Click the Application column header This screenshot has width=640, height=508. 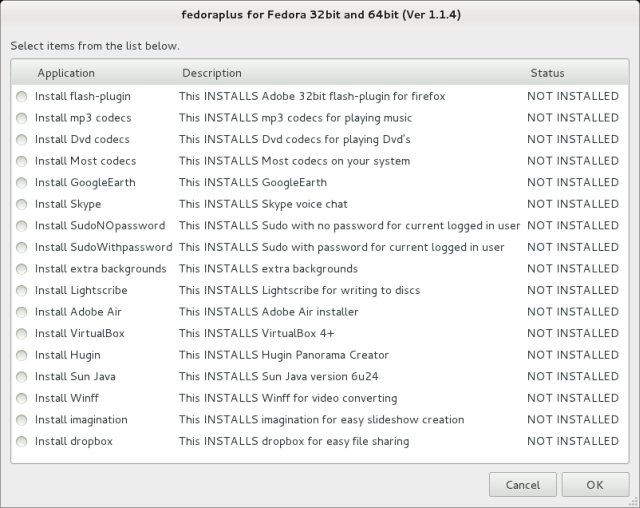[x=66, y=73]
